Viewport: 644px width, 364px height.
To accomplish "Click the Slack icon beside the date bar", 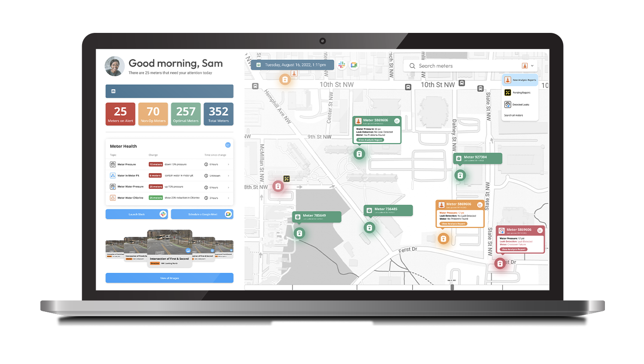I will point(342,65).
